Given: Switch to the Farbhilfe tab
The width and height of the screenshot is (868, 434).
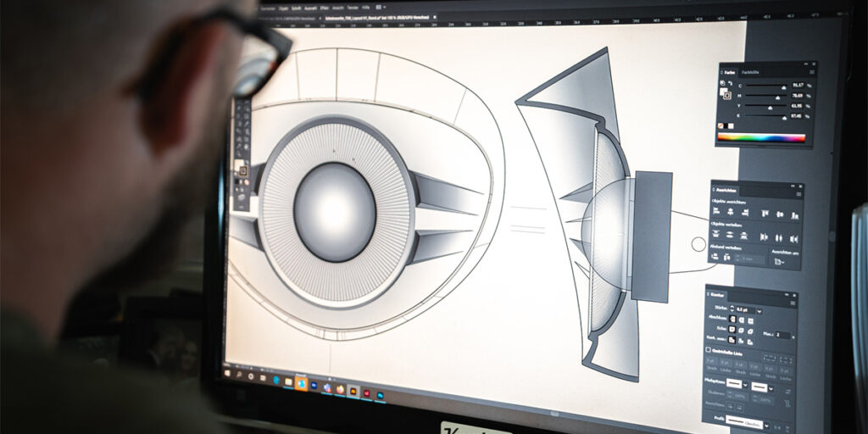Looking at the screenshot, I should [750, 73].
